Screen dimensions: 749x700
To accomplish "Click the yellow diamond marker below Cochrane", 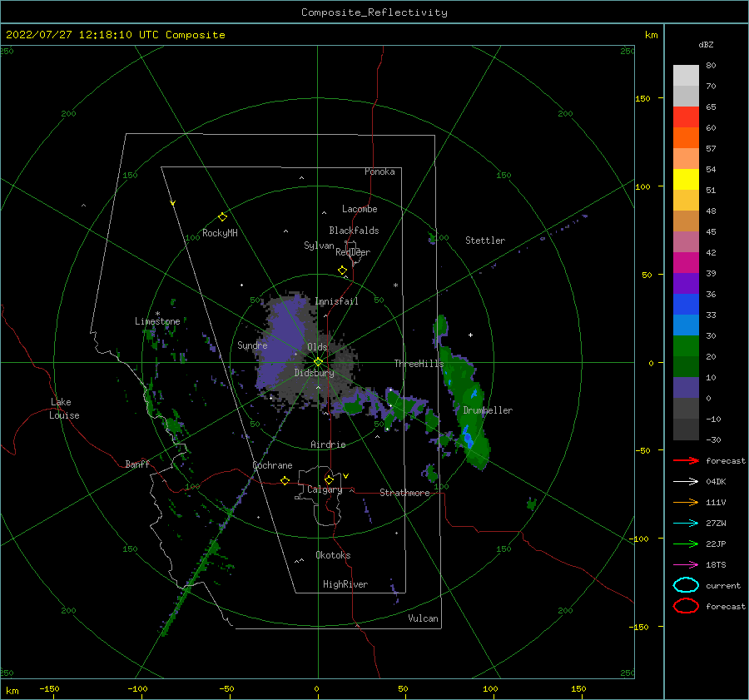I will point(285,481).
